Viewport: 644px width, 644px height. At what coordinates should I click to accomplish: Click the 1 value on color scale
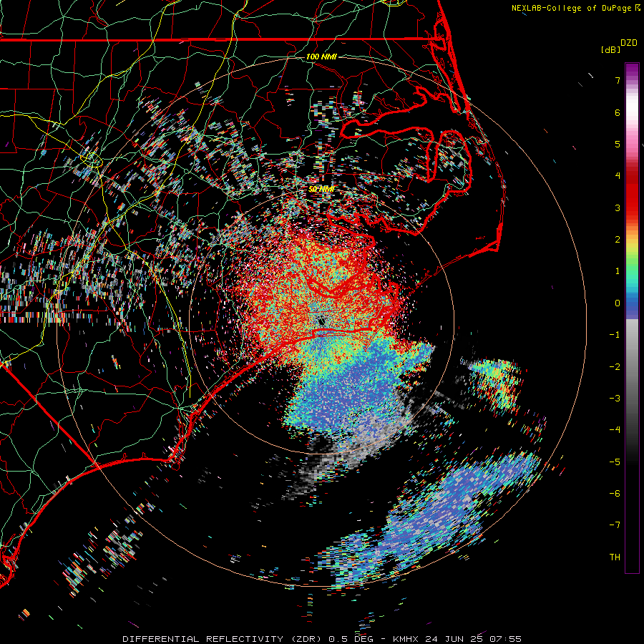pos(618,271)
